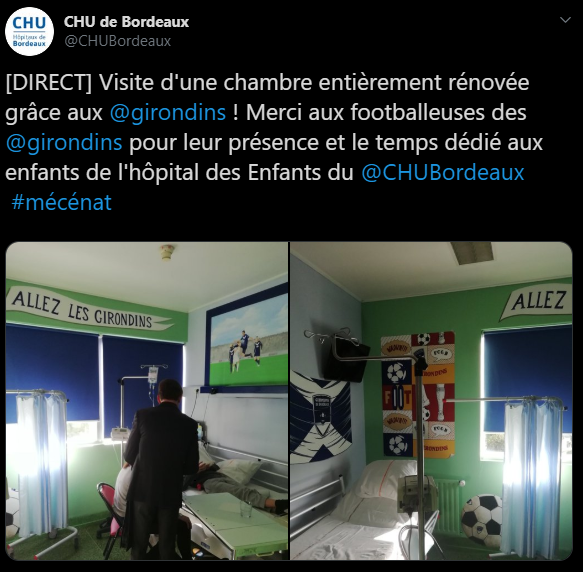Open @girondins mention after "grâce aux"

pyautogui.click(x=168, y=112)
